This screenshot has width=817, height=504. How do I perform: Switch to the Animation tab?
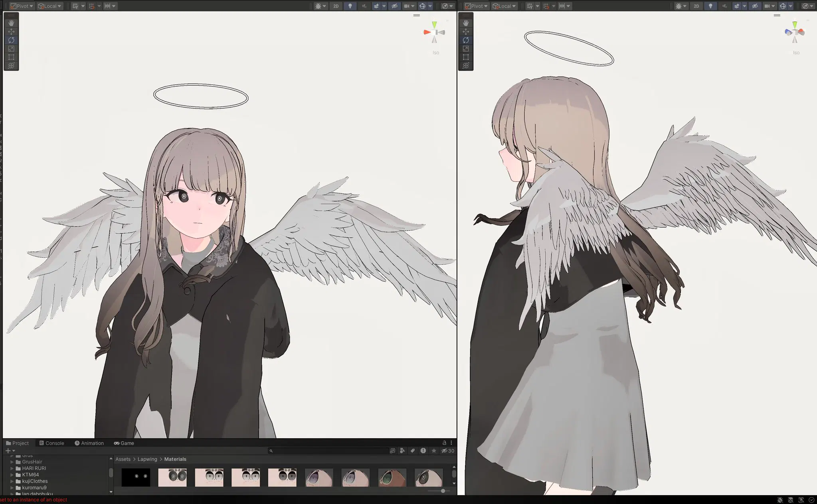tap(89, 443)
